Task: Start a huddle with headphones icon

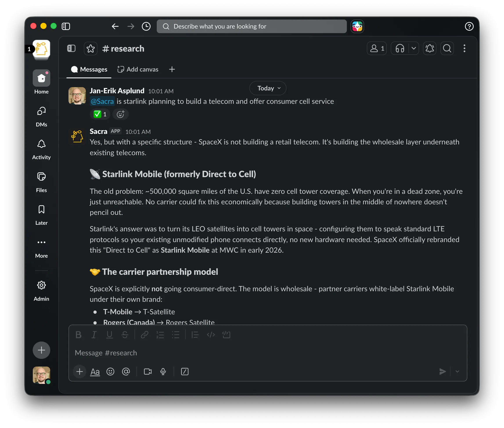Action: (x=400, y=48)
